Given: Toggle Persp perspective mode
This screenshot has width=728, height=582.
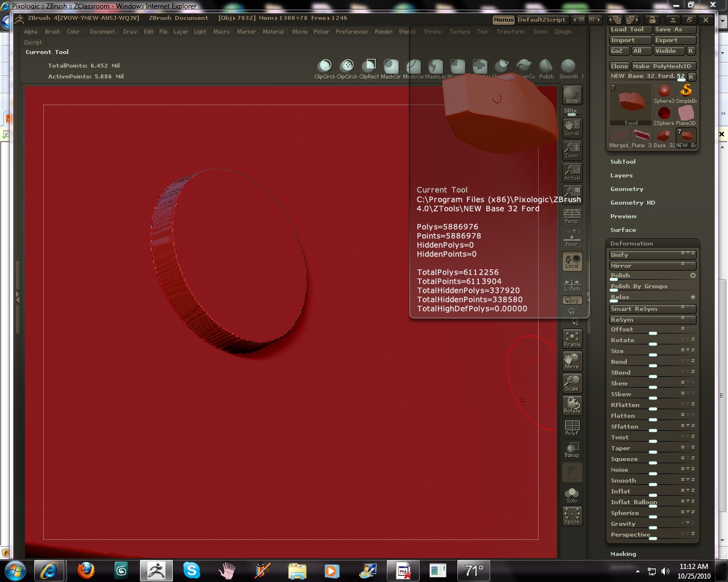Looking at the screenshot, I should click(x=572, y=217).
